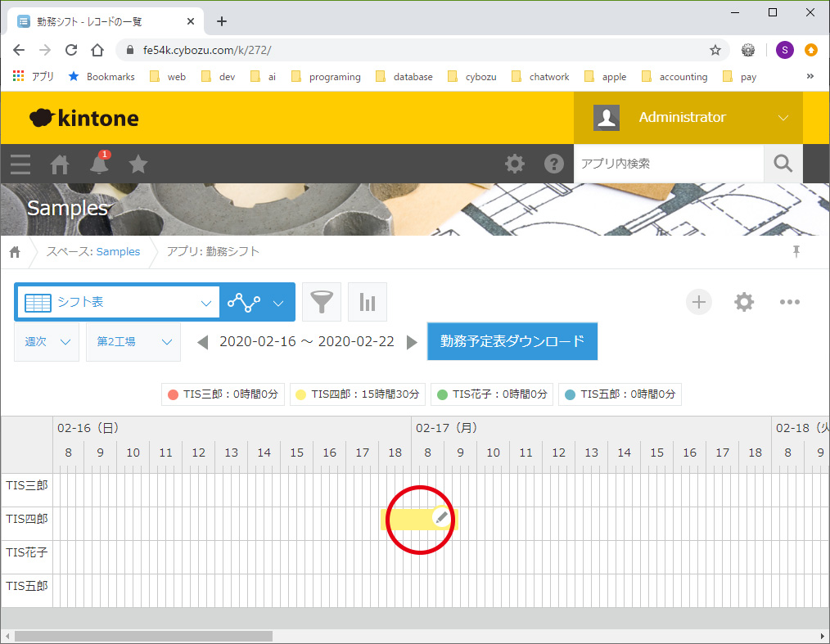
Task: Click the TIS花子 green legend item
Action: [492, 394]
